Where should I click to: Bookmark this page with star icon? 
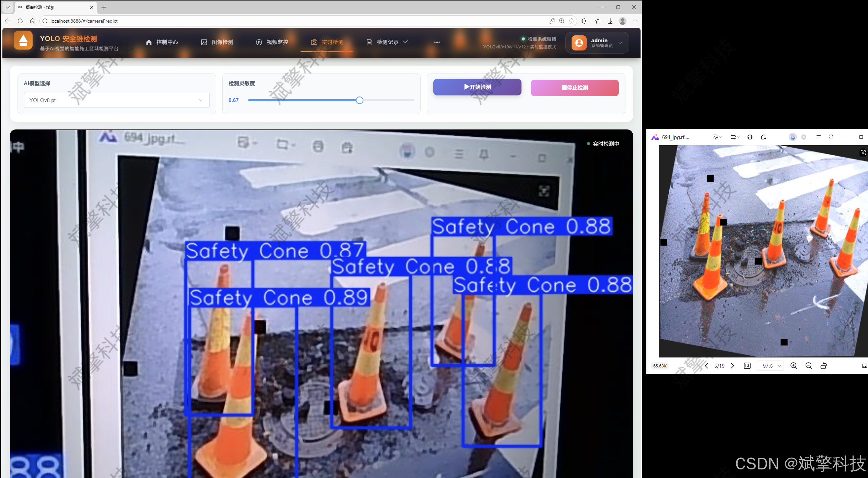point(572,21)
